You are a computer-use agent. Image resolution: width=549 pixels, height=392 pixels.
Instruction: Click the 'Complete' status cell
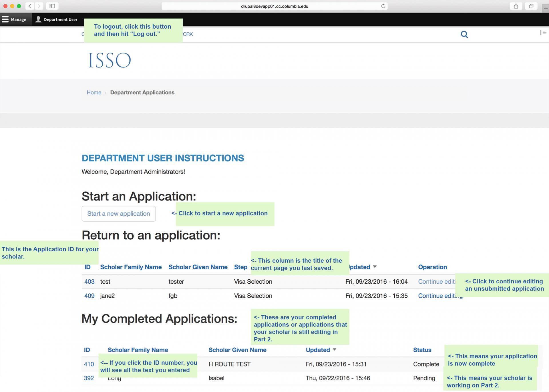pos(426,364)
